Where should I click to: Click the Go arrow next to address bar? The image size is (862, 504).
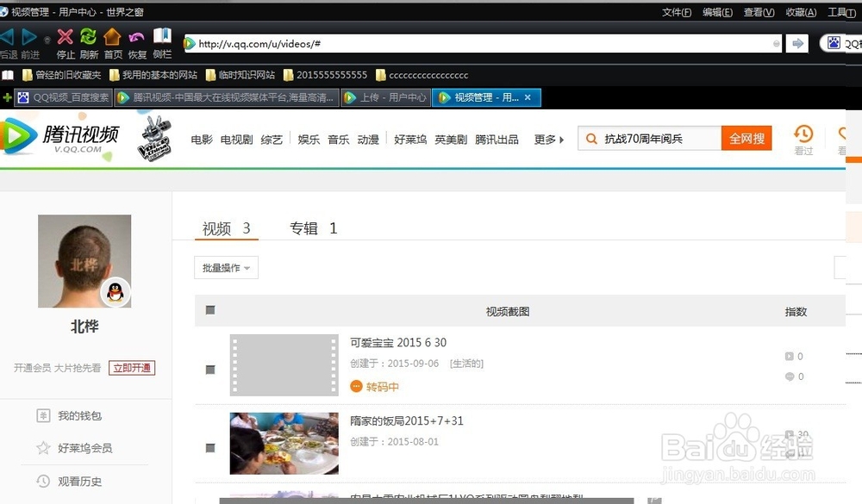click(x=797, y=43)
